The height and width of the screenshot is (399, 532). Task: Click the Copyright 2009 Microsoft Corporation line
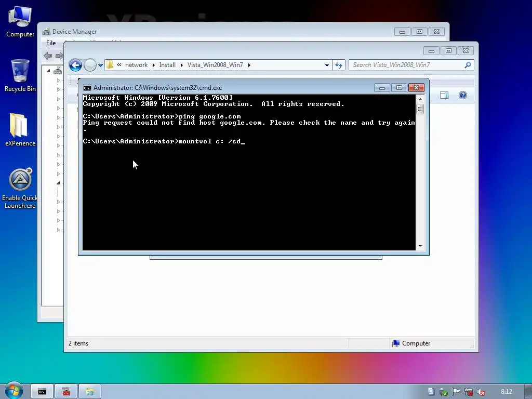pos(214,104)
